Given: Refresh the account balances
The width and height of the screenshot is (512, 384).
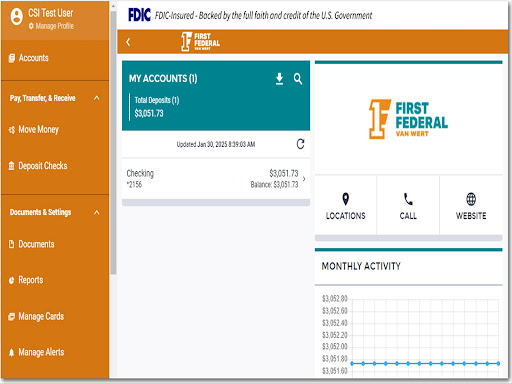Looking at the screenshot, I should pos(300,144).
